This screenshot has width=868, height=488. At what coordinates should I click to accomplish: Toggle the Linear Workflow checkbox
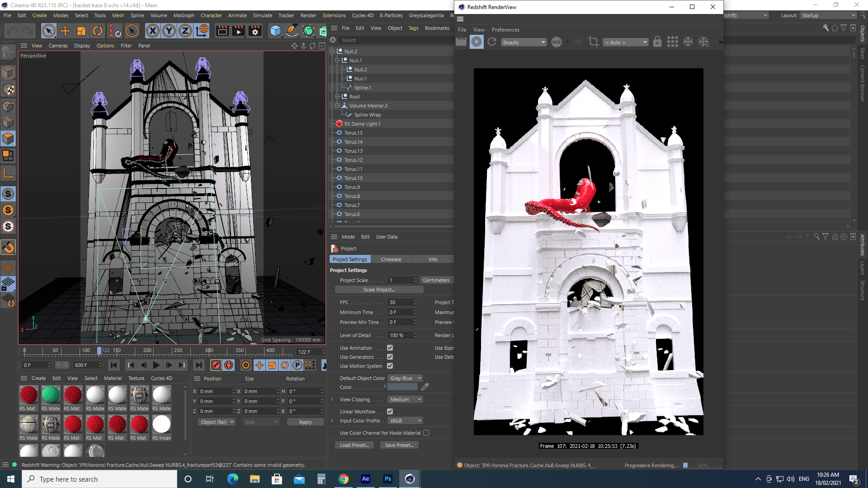[390, 412]
